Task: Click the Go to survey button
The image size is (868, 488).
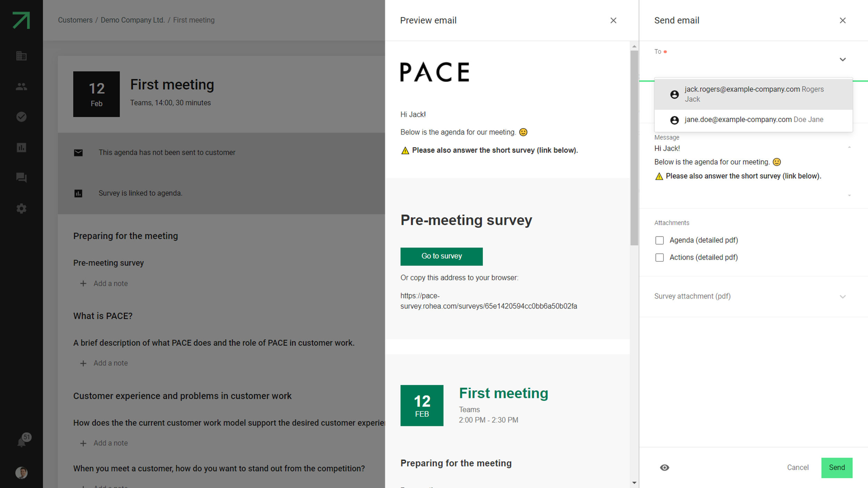Action: point(441,256)
